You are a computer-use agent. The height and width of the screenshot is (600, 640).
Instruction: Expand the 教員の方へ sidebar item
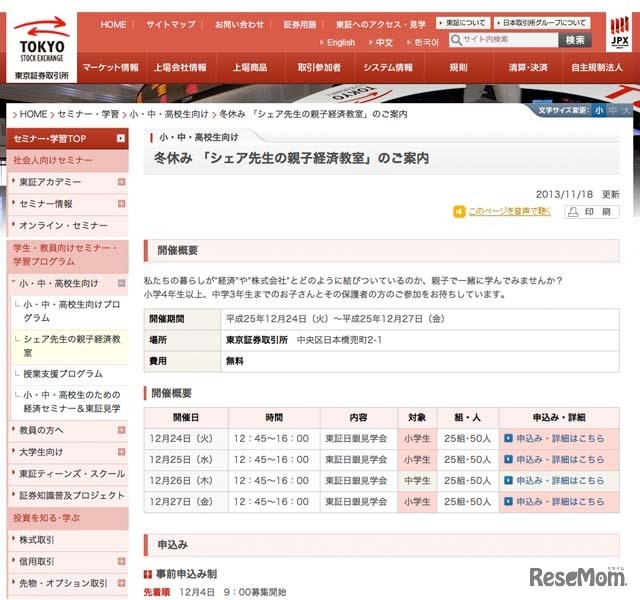pyautogui.click(x=121, y=430)
